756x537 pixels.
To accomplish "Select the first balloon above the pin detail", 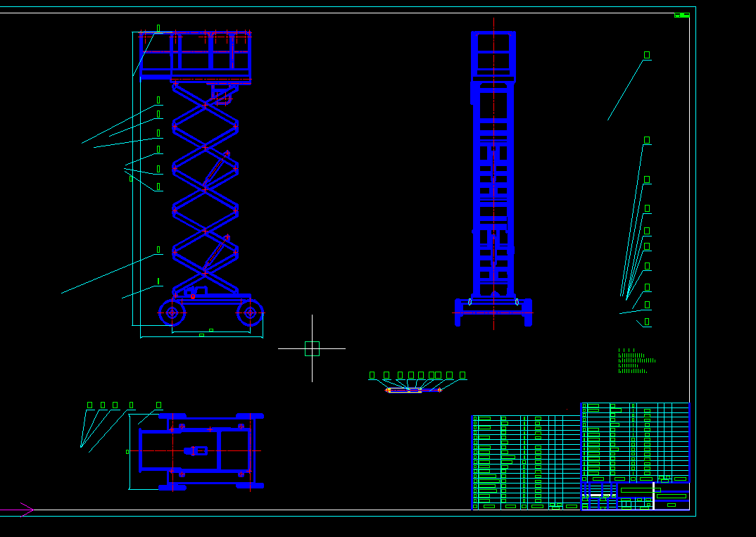I will pyautogui.click(x=372, y=375).
